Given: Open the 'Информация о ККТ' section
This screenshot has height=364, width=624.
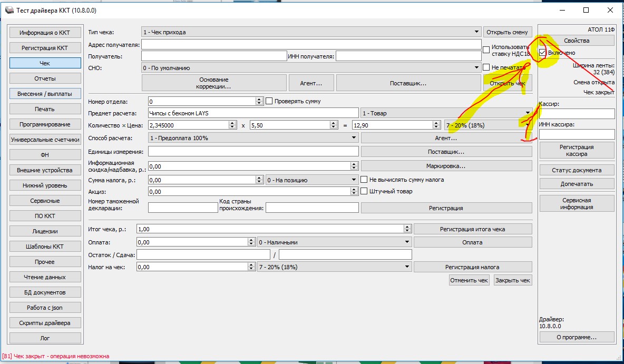Looking at the screenshot, I should tap(45, 33).
